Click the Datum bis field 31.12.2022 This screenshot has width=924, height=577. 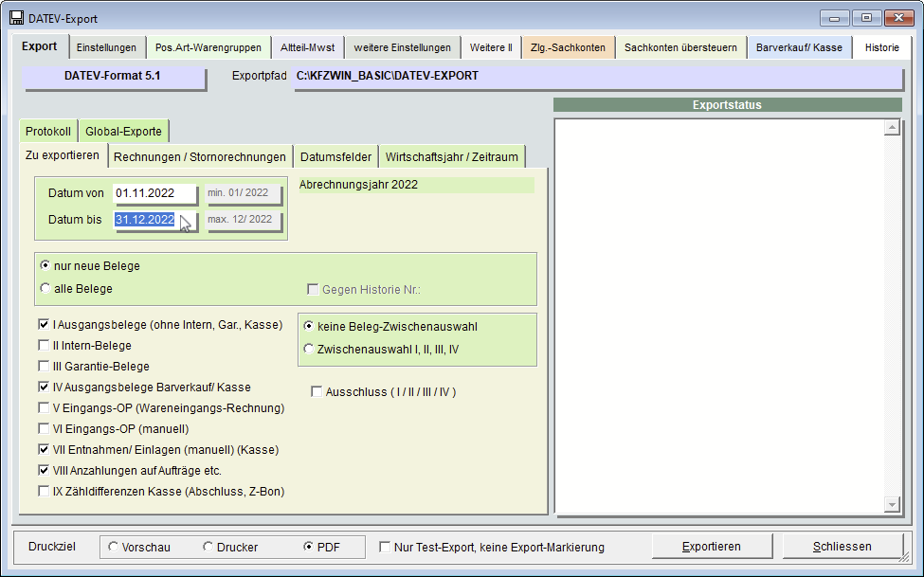154,220
